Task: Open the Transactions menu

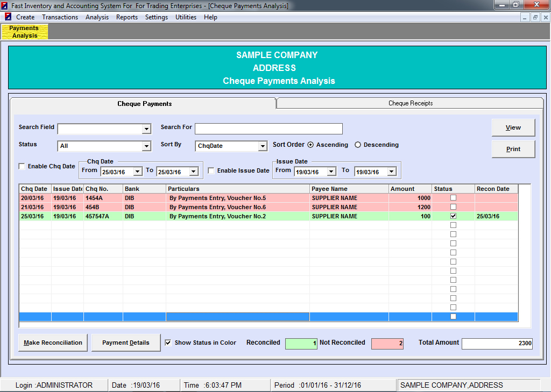Action: coord(60,17)
